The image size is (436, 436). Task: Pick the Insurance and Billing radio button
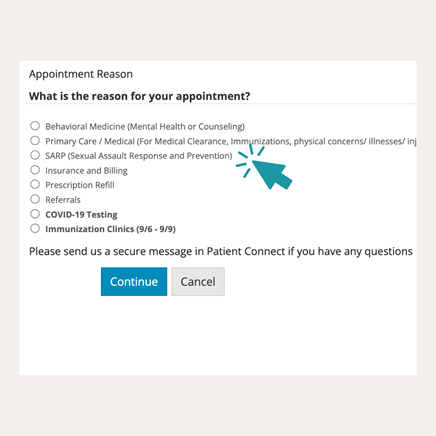(x=35, y=170)
